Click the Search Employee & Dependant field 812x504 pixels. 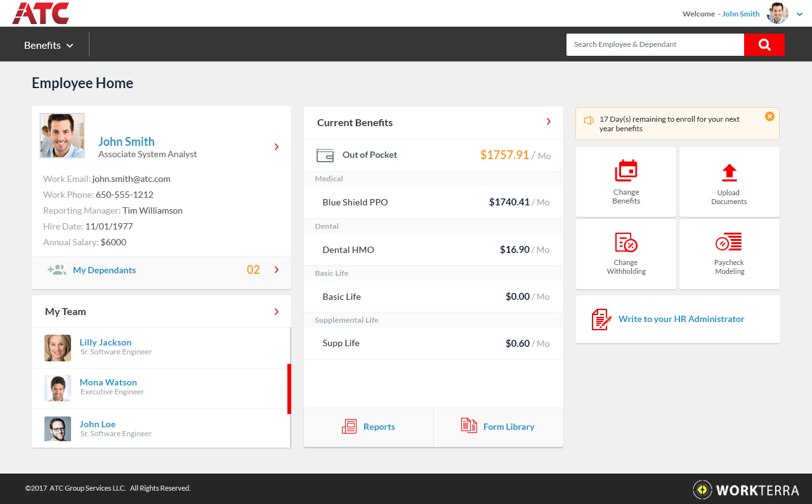click(x=655, y=44)
